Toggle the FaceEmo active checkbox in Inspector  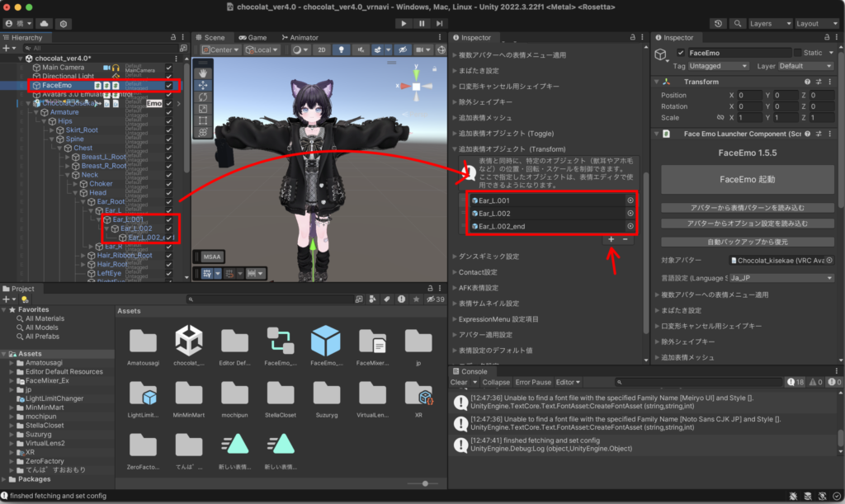click(x=679, y=53)
